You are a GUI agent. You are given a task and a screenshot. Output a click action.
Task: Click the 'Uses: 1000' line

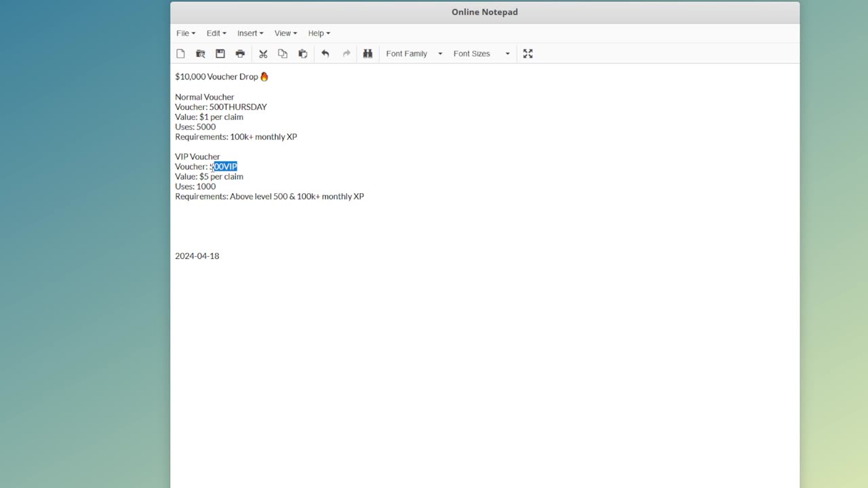pos(195,186)
